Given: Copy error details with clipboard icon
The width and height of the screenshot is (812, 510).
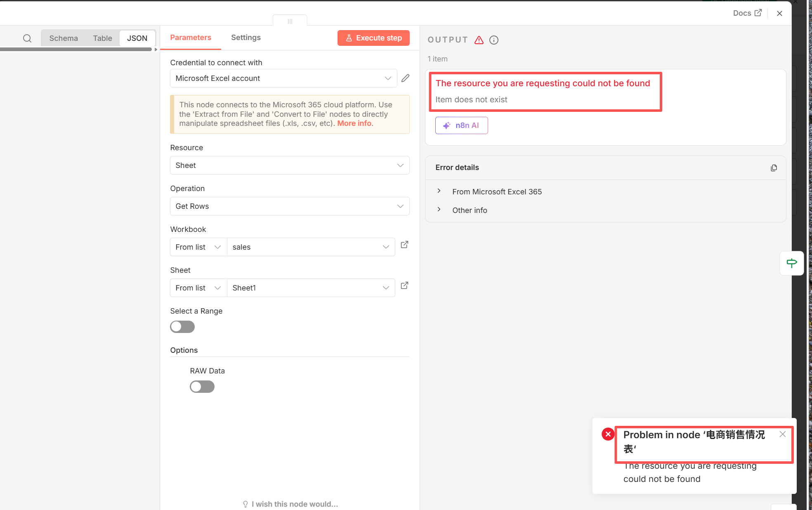Looking at the screenshot, I should 774,168.
